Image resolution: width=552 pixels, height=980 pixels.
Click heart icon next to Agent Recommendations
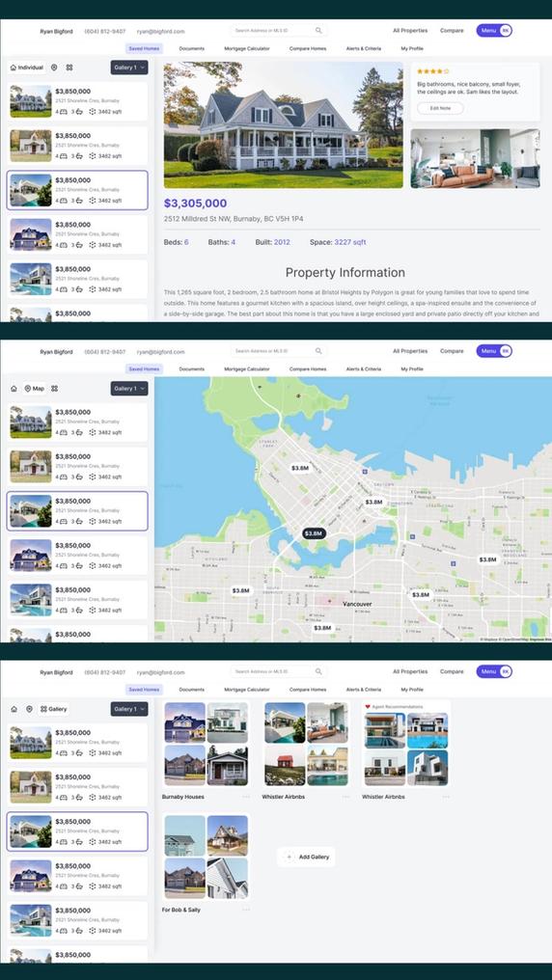(368, 707)
